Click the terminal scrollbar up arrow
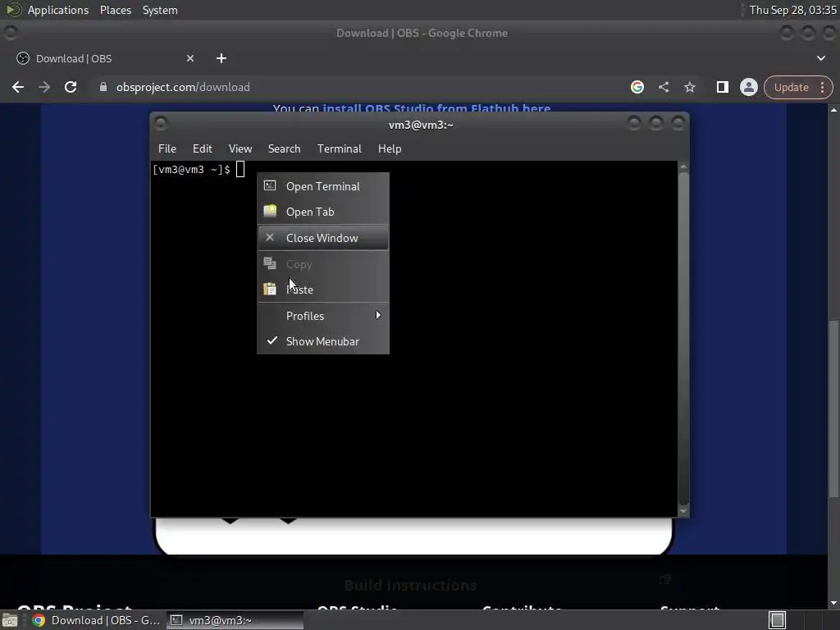Image resolution: width=840 pixels, height=630 pixels. (x=683, y=167)
